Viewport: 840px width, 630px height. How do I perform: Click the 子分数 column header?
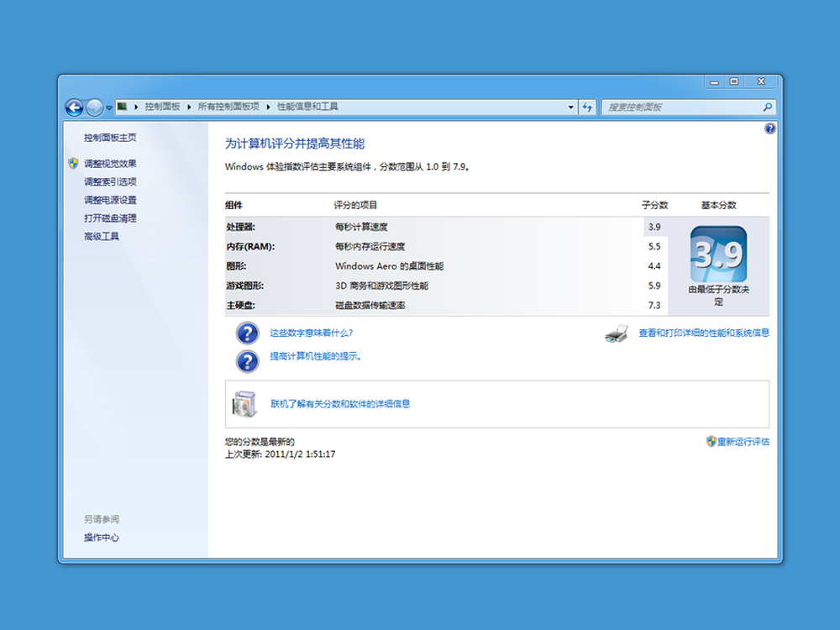coord(655,205)
